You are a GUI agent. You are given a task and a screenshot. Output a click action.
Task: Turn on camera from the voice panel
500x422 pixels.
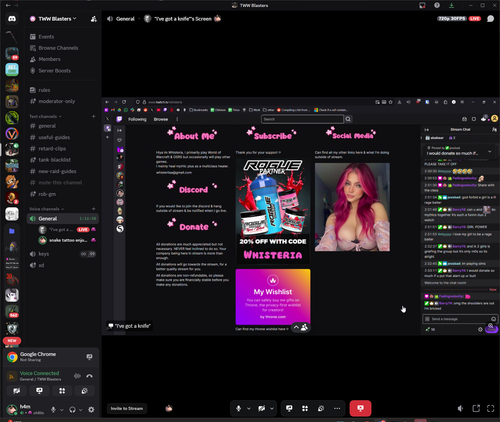click(17, 391)
